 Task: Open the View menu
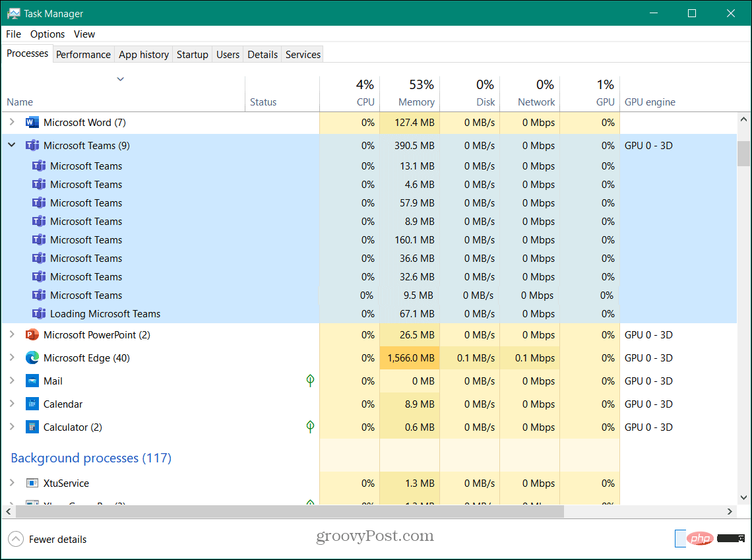tap(84, 34)
